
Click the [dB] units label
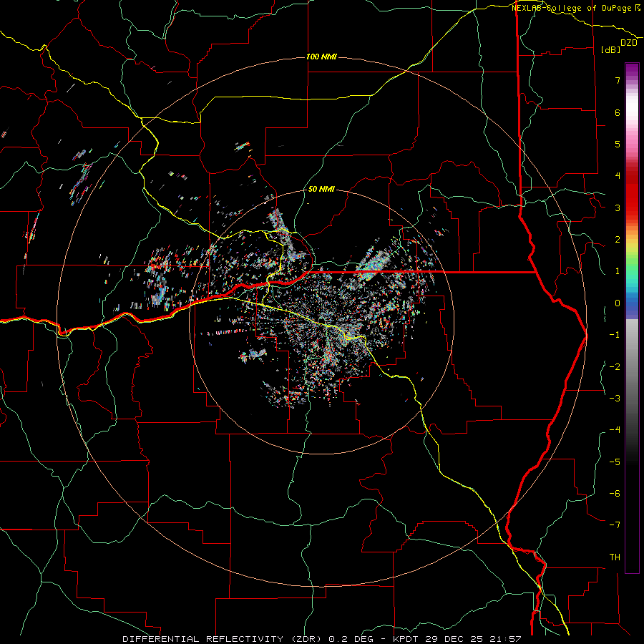611,49
